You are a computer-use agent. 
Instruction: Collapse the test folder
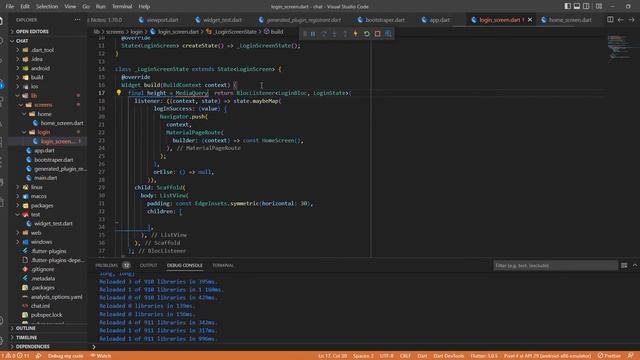(48, 214)
